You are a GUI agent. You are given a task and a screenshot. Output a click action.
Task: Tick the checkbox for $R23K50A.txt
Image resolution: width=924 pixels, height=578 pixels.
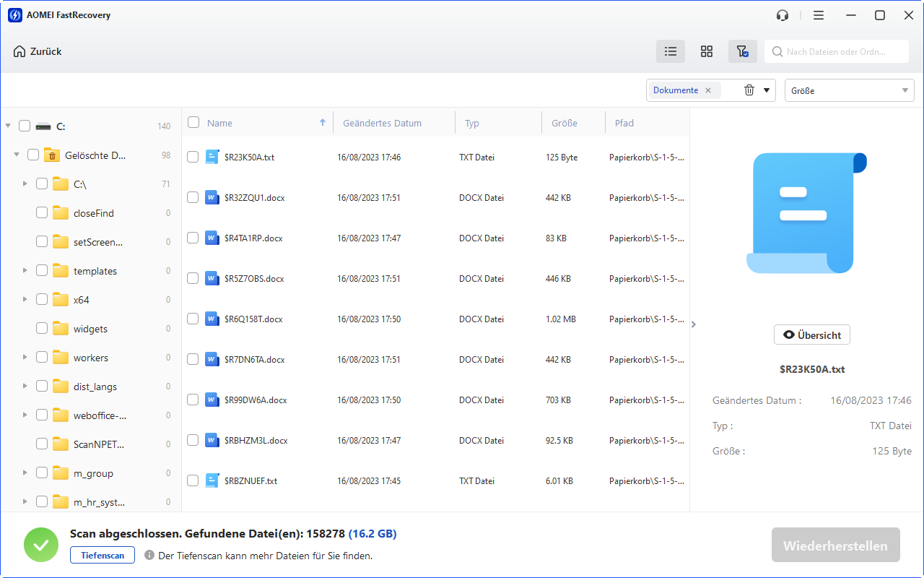pos(193,157)
